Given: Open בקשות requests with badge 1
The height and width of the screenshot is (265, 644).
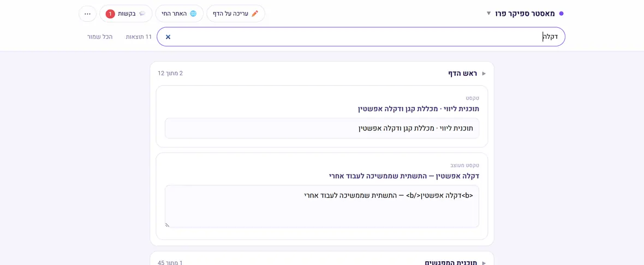Looking at the screenshot, I should click(126, 14).
